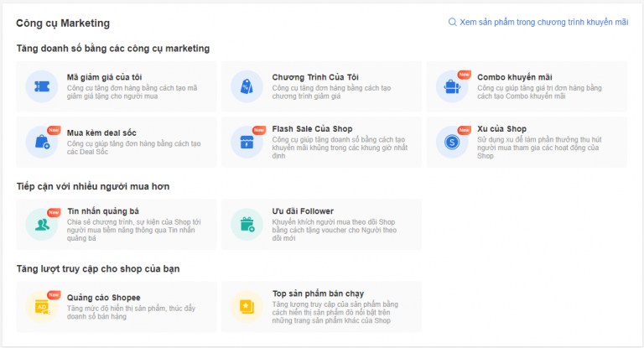Open the Xu của Shop title
This screenshot has height=348, width=644.
501,129
